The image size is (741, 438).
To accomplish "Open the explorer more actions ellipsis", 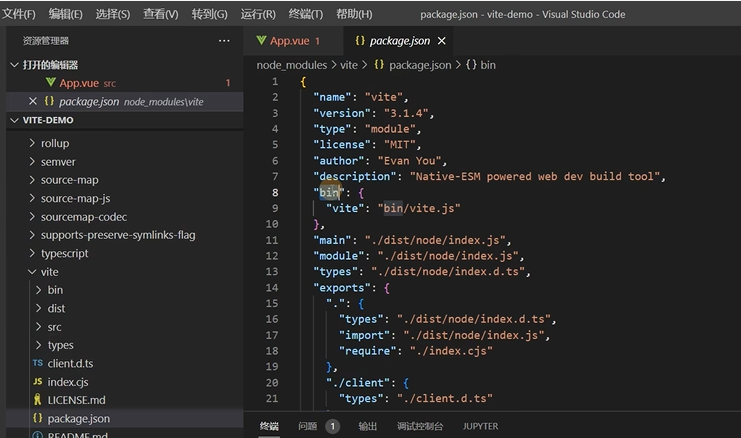I will pyautogui.click(x=224, y=41).
